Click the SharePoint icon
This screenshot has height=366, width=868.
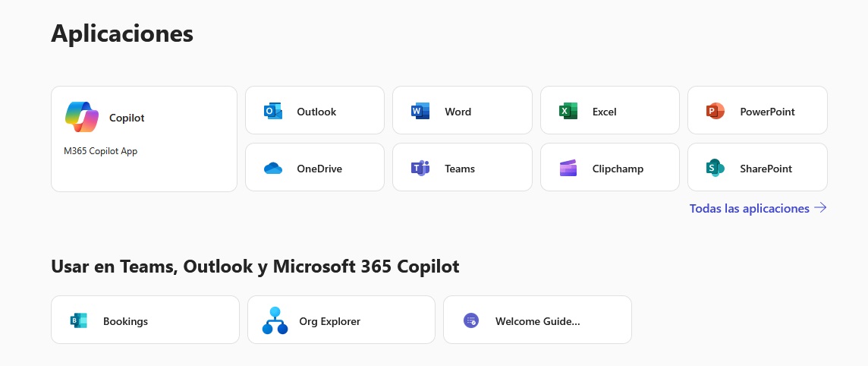point(715,169)
